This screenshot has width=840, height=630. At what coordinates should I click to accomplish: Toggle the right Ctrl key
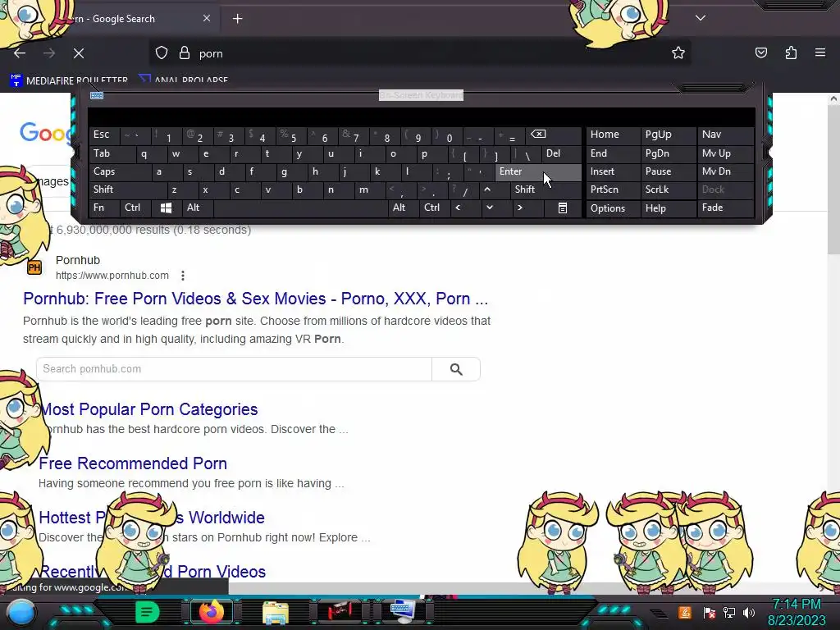pyautogui.click(x=433, y=208)
